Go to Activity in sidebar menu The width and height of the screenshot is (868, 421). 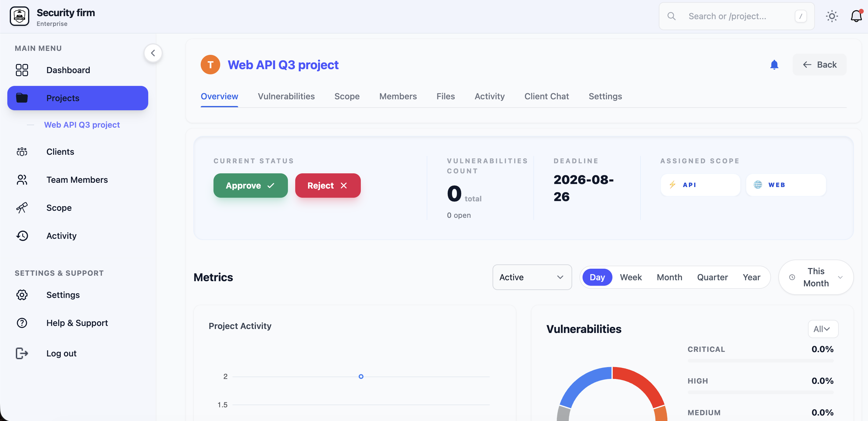78,235
